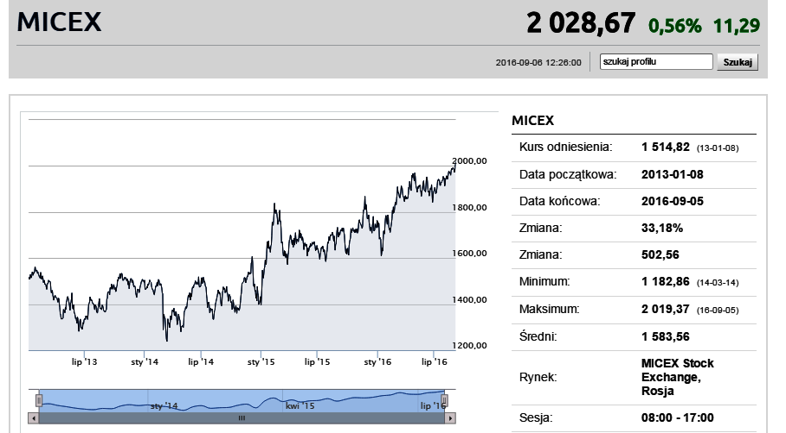Click the 1200,00 axis label
The width and height of the screenshot is (786, 433).
click(x=470, y=346)
